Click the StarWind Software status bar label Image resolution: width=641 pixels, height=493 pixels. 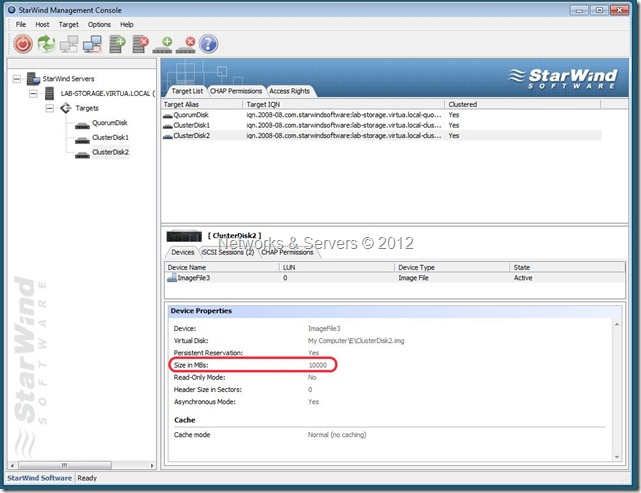40,478
